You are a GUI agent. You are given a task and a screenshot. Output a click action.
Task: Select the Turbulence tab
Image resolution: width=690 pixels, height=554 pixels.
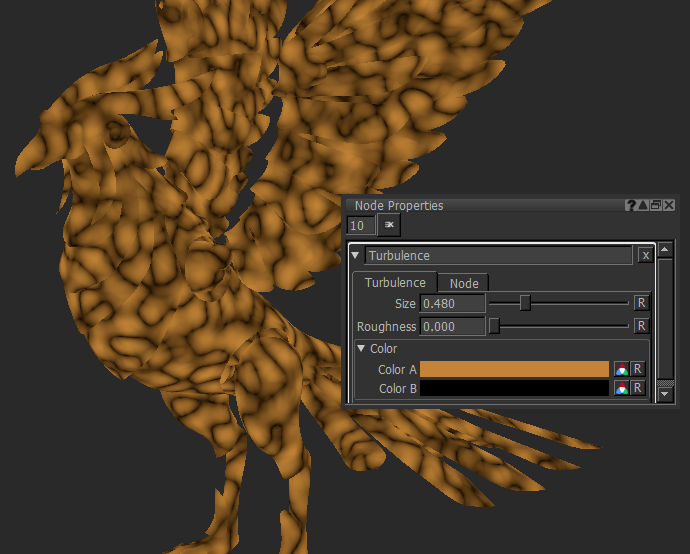394,283
